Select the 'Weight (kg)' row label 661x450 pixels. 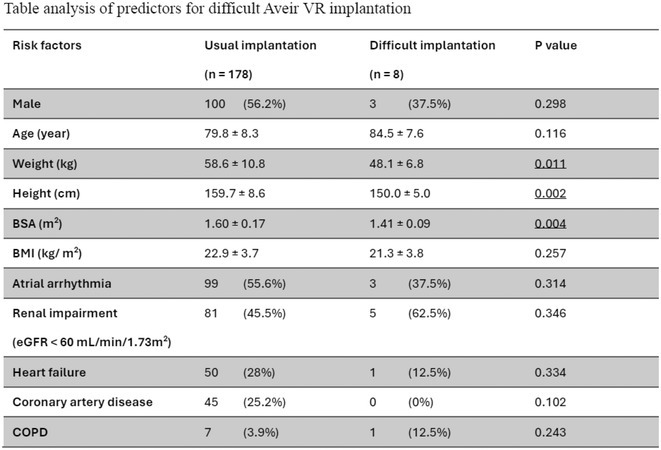pyautogui.click(x=45, y=164)
